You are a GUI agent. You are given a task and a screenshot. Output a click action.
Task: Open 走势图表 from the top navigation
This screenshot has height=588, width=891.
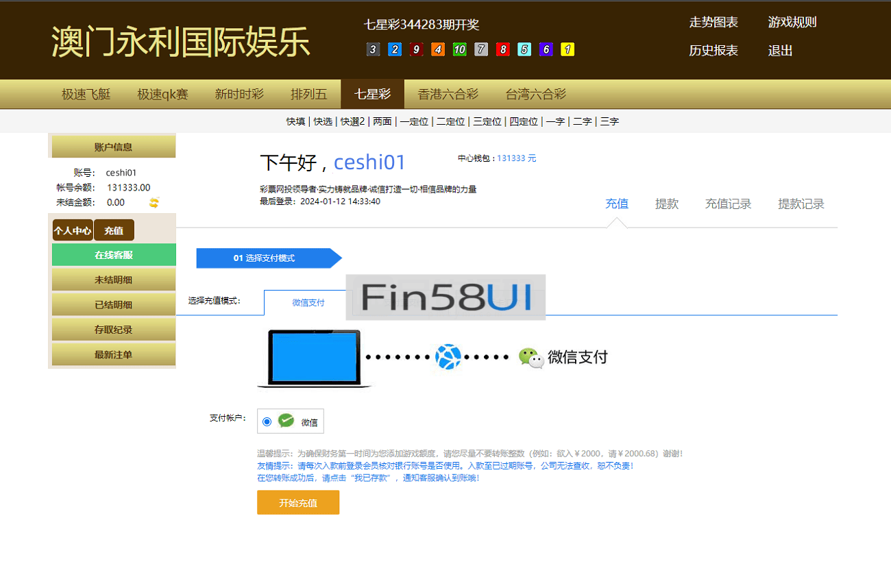[714, 22]
